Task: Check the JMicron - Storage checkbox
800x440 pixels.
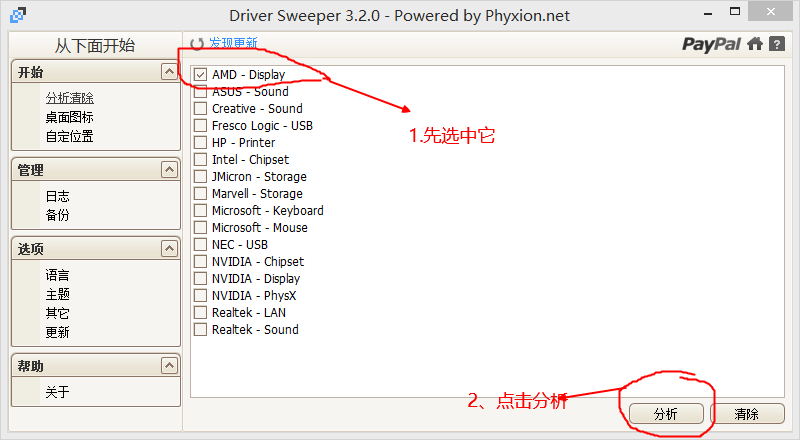Action: click(201, 177)
